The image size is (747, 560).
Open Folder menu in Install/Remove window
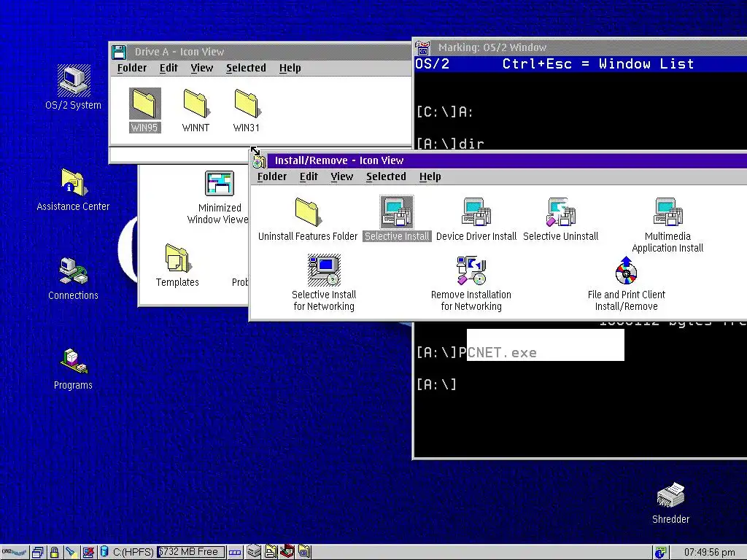[272, 176]
